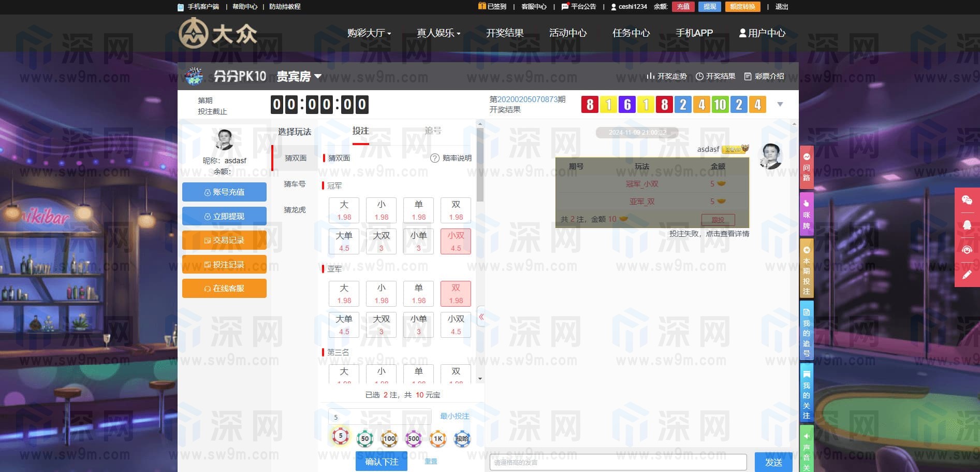
Task: Click the QQ penguin icon on right edge
Action: (x=967, y=225)
